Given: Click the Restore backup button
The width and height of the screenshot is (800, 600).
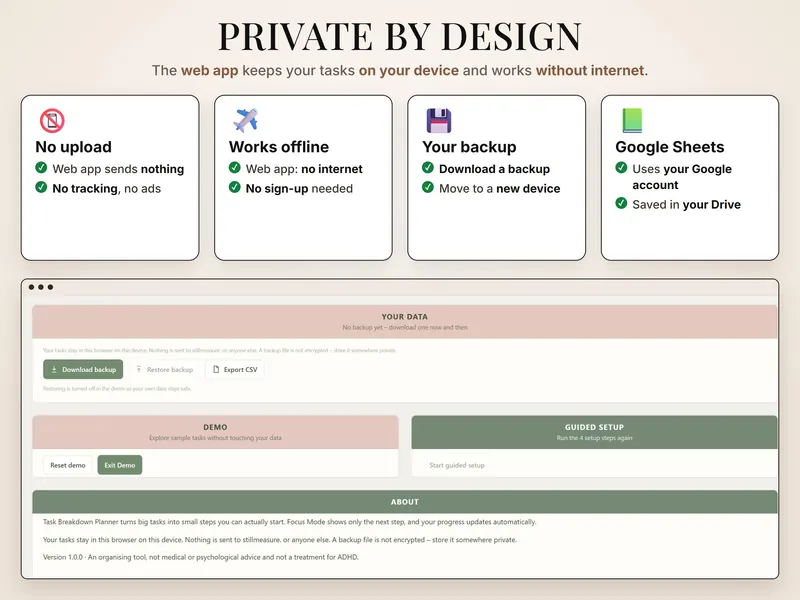Looking at the screenshot, I should coord(164,369).
